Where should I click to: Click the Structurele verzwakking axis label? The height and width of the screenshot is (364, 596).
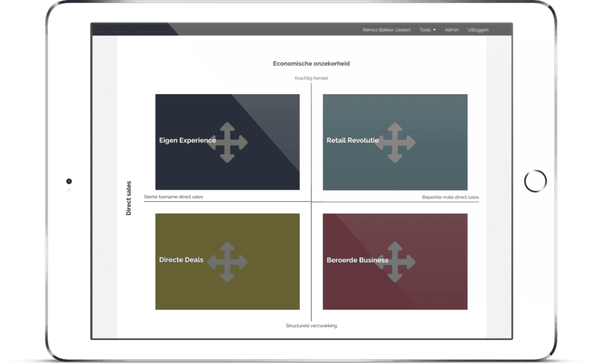[x=311, y=326]
